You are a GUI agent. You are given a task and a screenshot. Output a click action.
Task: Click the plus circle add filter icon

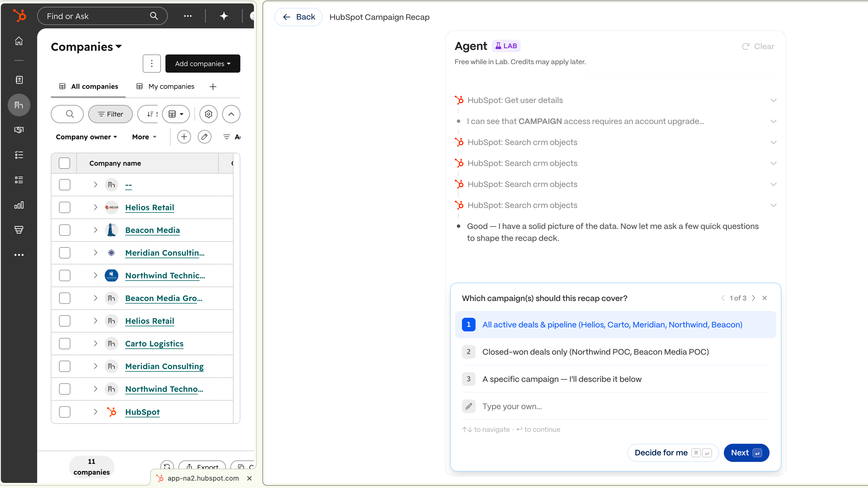(x=184, y=137)
